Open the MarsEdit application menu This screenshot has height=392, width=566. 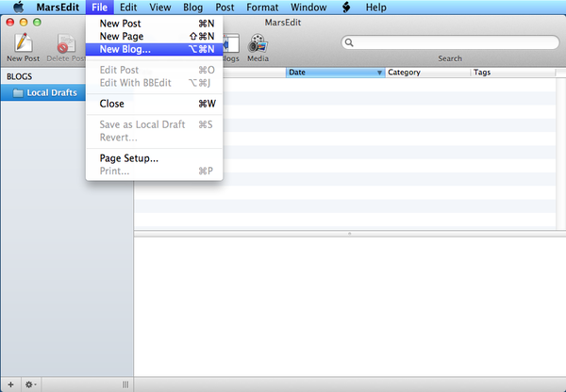coord(58,8)
